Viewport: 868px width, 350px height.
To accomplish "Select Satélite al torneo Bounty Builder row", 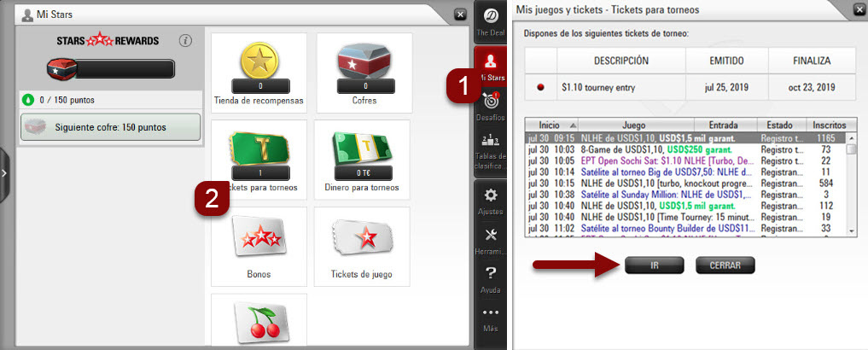I will pyautogui.click(x=686, y=228).
